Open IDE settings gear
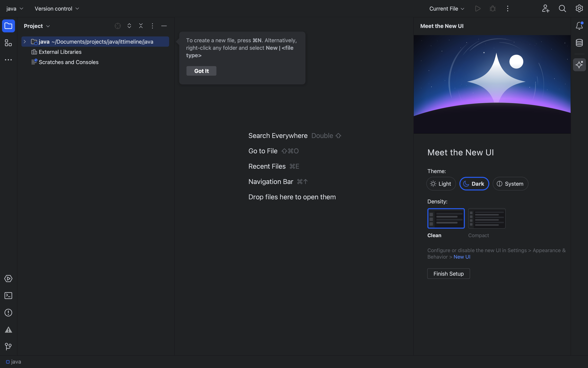Screen dimensions: 588x368 coord(579,9)
